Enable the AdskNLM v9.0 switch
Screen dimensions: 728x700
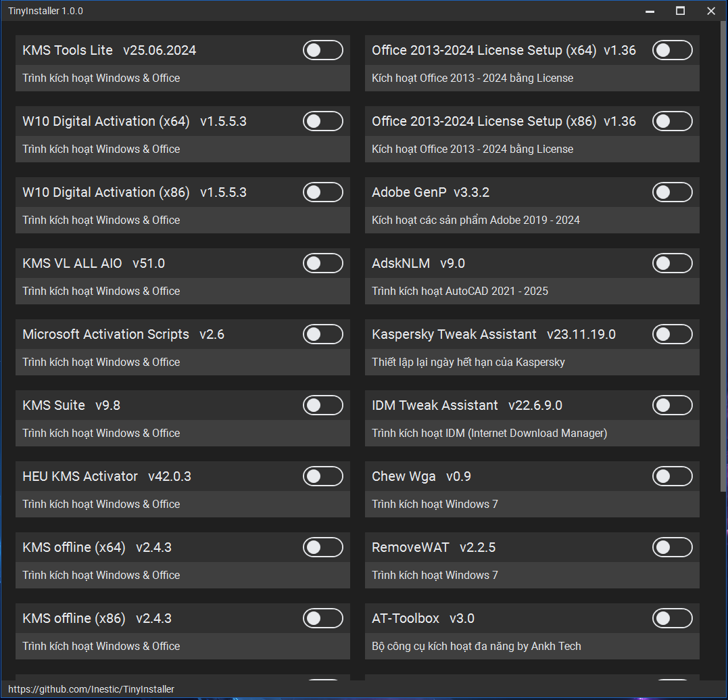point(673,263)
